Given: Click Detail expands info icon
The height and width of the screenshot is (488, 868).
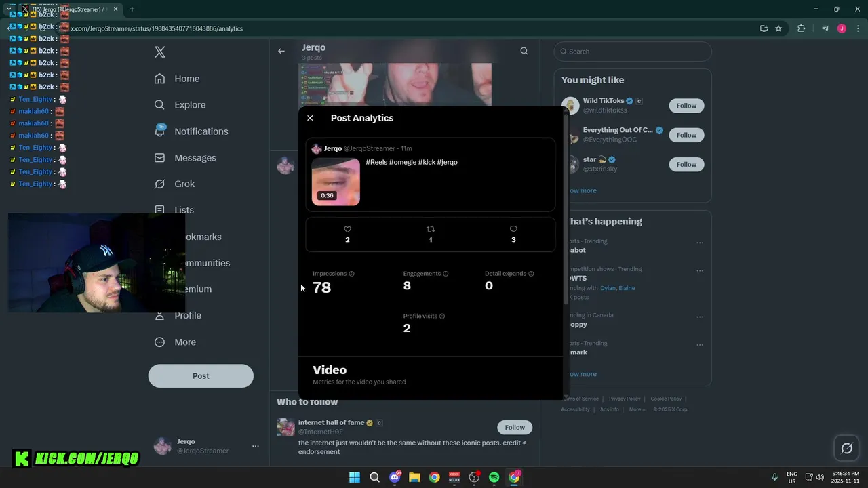Looking at the screenshot, I should tap(531, 274).
